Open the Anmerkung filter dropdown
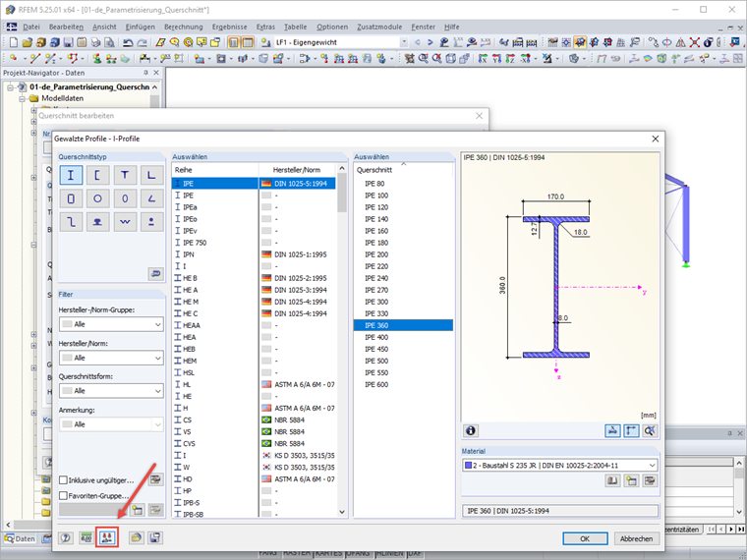This screenshot has width=747, height=560. (x=111, y=424)
